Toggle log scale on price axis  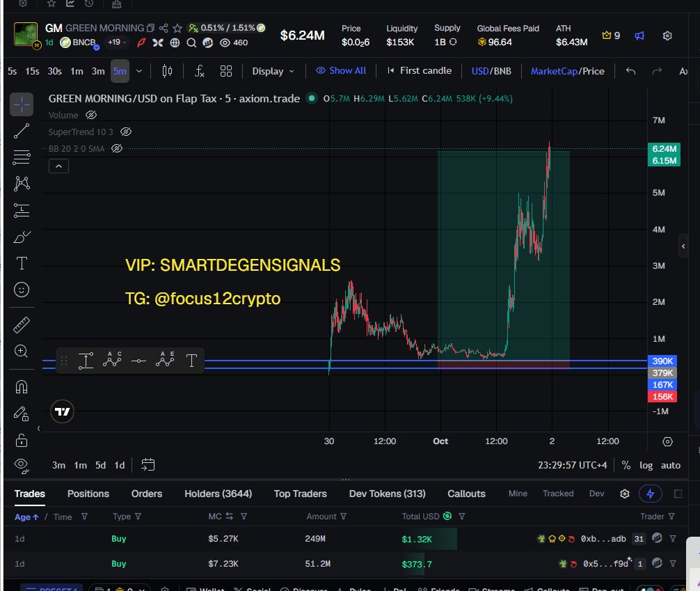pyautogui.click(x=646, y=465)
